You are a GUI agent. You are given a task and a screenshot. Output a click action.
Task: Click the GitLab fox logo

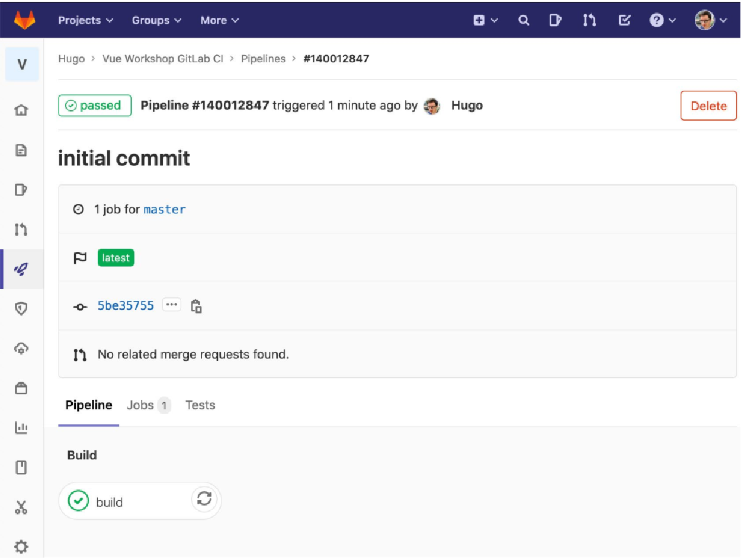tap(24, 20)
